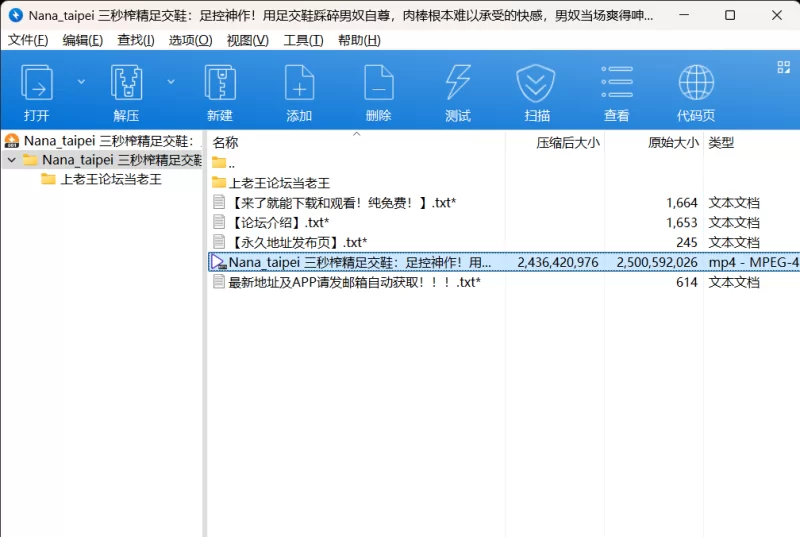800x537 pixels.
Task: Sort by the 原始大小 column header
Action: pos(673,142)
